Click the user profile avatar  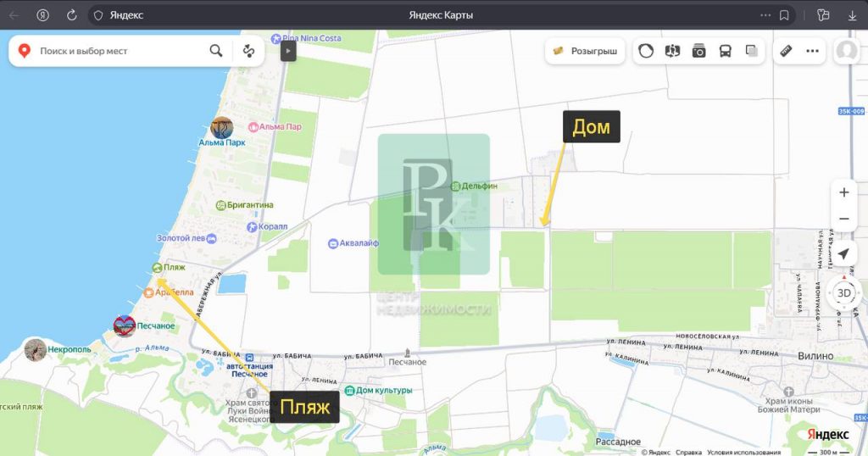(x=846, y=51)
